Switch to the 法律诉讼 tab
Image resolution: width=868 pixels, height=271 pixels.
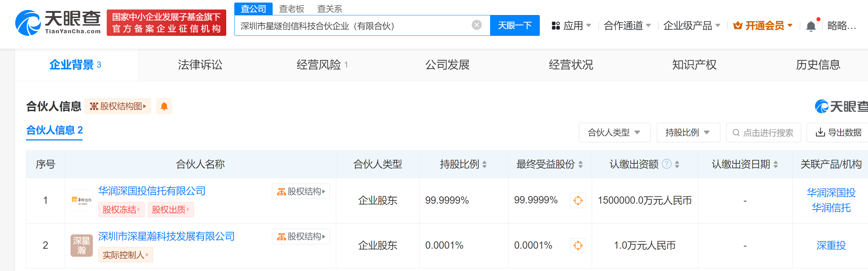pyautogui.click(x=200, y=65)
